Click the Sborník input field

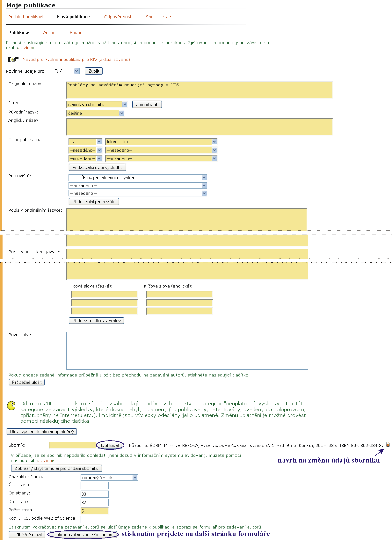coord(72,445)
